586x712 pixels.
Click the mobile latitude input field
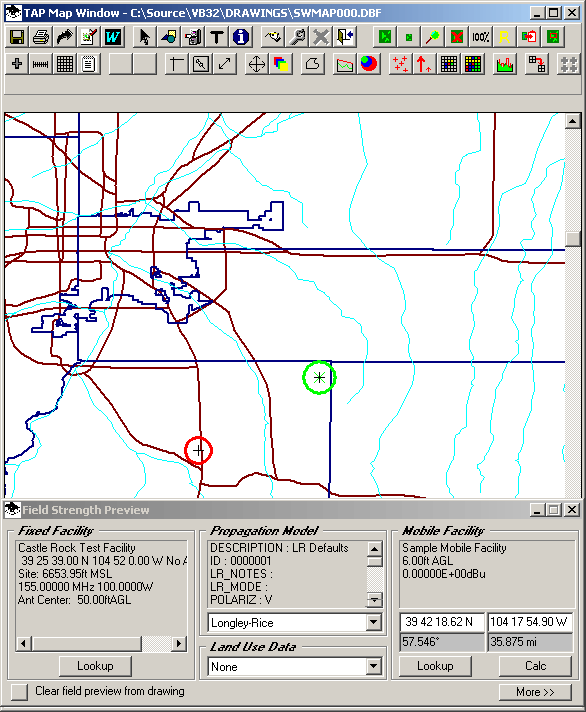[x=442, y=622]
